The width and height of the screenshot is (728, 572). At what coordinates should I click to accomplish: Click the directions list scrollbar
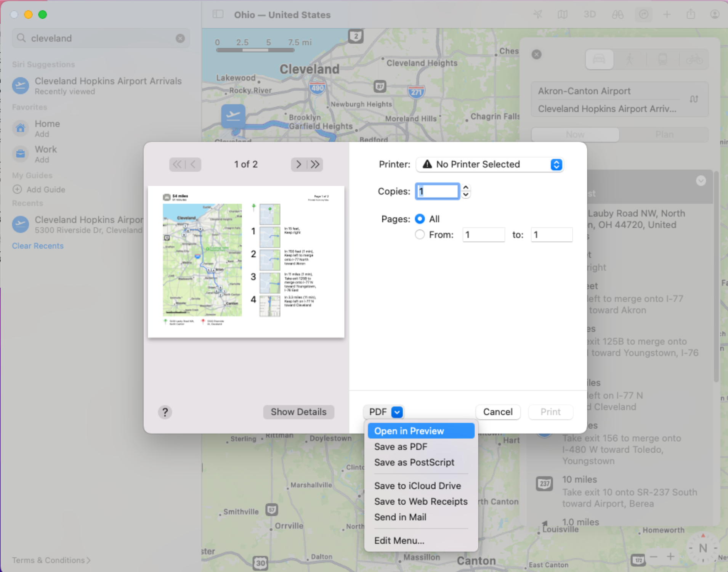pyautogui.click(x=716, y=277)
